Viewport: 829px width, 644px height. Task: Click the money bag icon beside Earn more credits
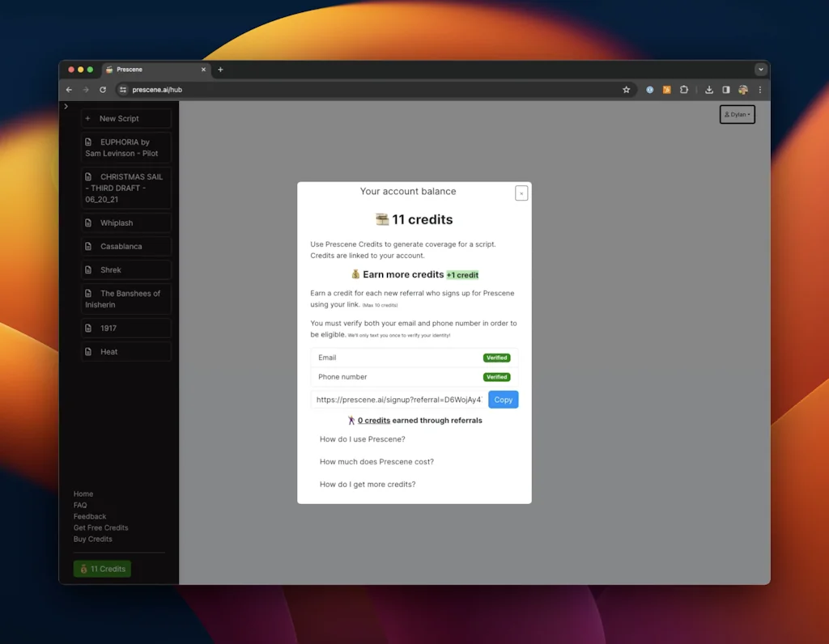(x=355, y=274)
